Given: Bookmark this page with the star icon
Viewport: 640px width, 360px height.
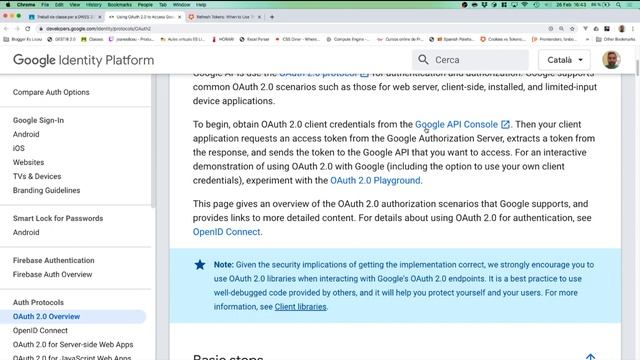Looking at the screenshot, I should pos(572,29).
